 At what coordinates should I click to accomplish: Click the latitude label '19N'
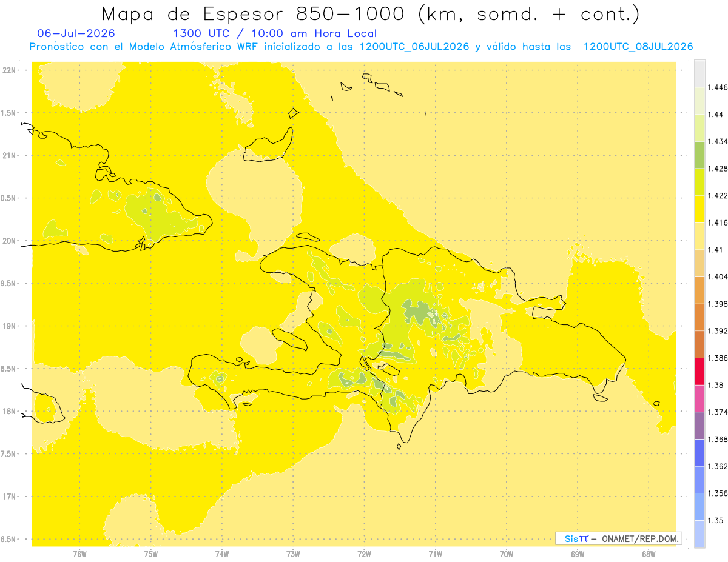9,326
